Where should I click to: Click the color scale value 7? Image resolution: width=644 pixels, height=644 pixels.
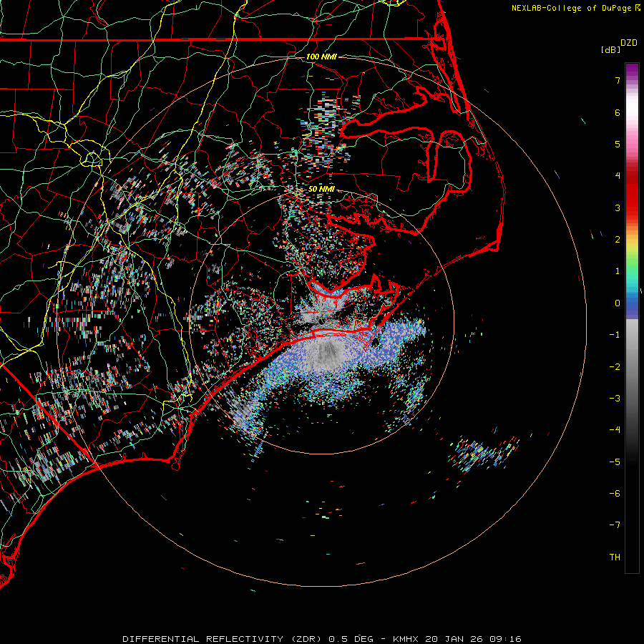(x=618, y=80)
